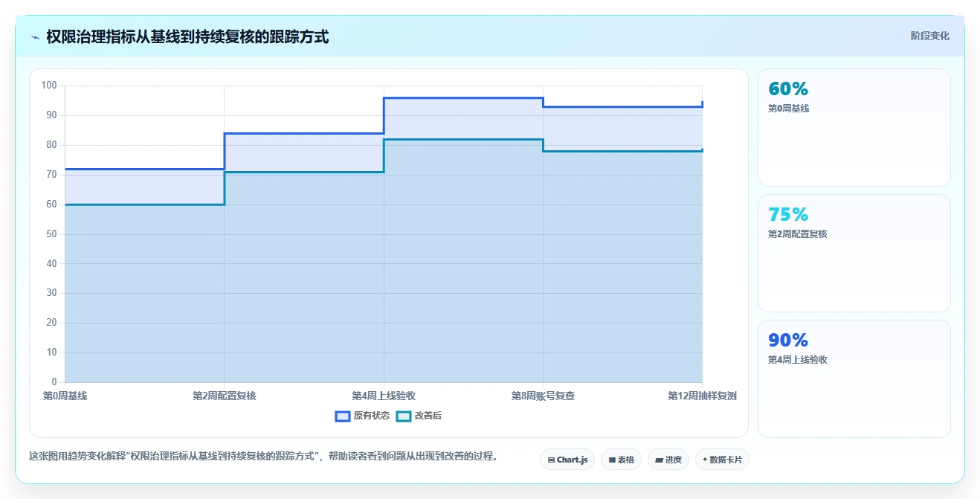Click the lightning icon beside the title
The width and height of the screenshot is (980, 499).
point(35,37)
